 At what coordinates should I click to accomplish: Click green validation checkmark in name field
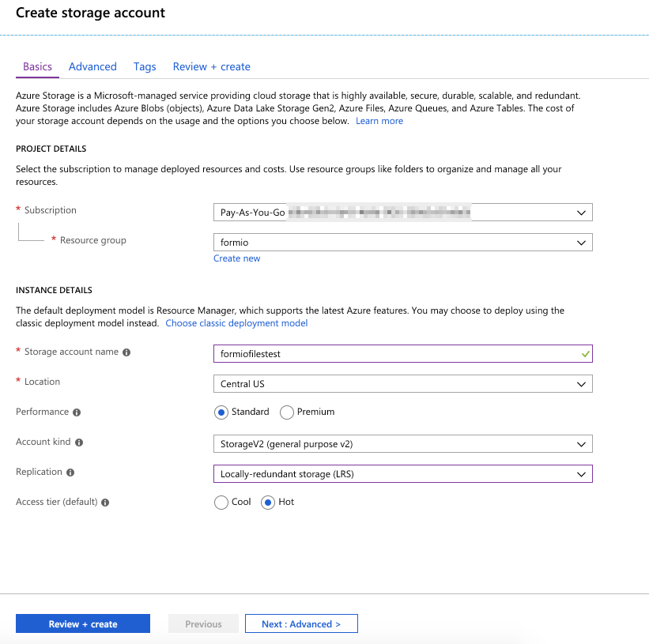click(585, 353)
